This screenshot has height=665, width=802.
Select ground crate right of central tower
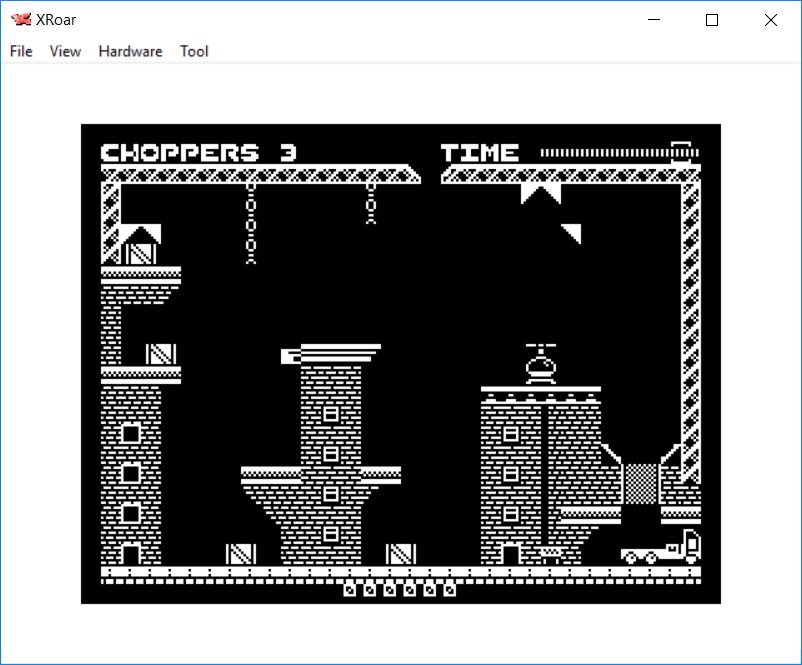tap(401, 553)
